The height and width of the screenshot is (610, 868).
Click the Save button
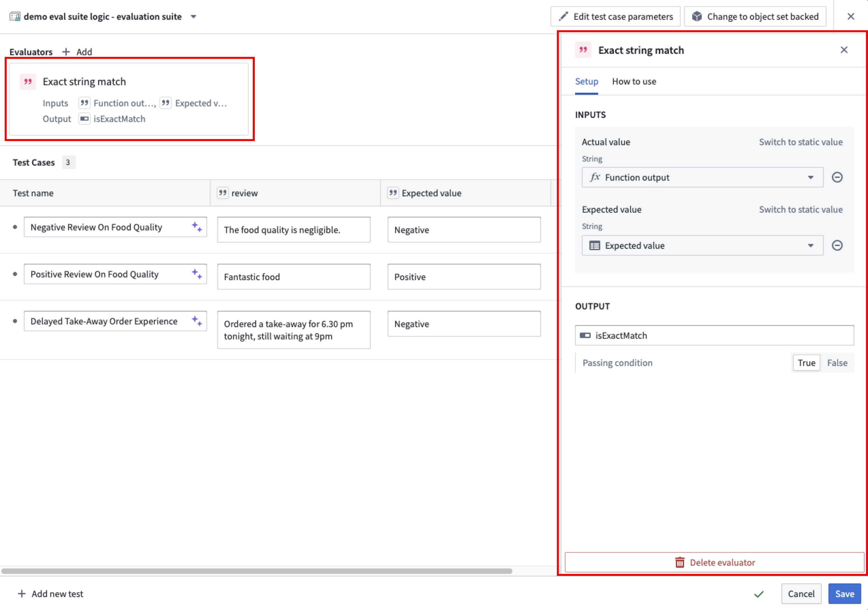[844, 594]
